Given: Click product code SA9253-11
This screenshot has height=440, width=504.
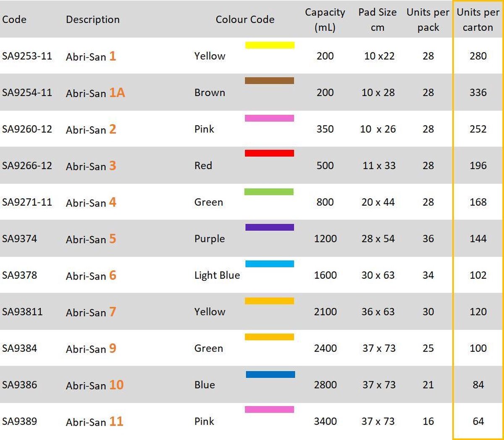Looking at the screenshot, I should click(x=27, y=56).
